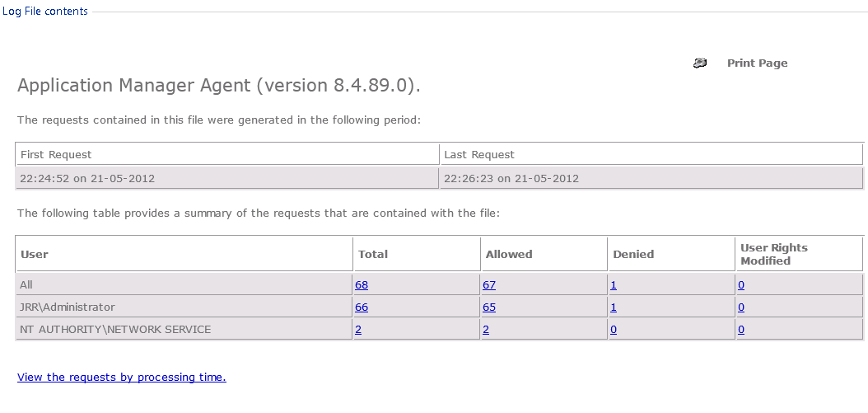Open denied count for NETWORK SERVICE

tap(614, 330)
